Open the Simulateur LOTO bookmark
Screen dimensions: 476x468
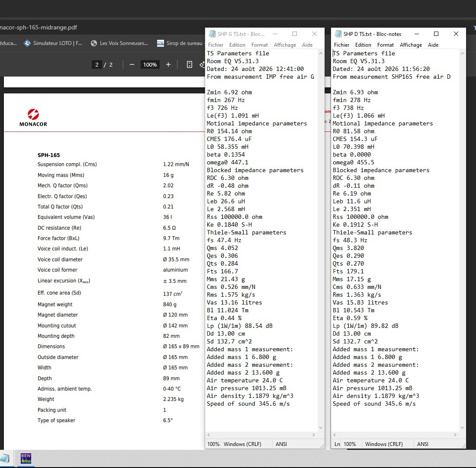[x=53, y=43]
